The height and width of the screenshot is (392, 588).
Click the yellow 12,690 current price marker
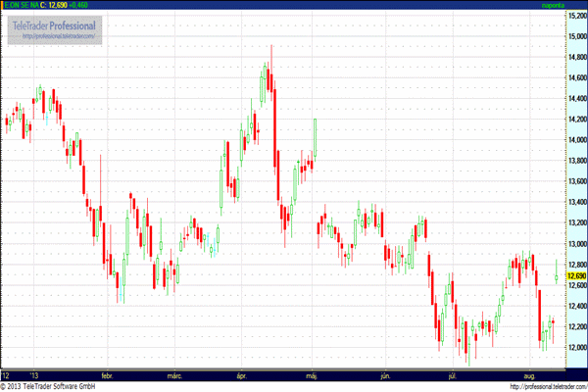point(575,275)
